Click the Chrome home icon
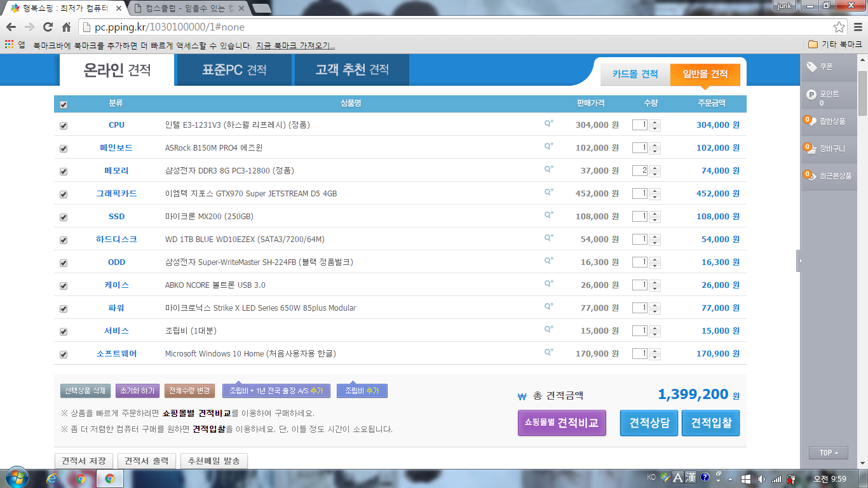The image size is (868, 488). point(66,27)
